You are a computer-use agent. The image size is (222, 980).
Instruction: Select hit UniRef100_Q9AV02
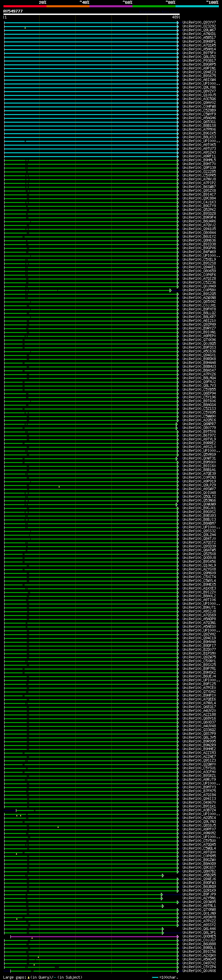(199, 103)
